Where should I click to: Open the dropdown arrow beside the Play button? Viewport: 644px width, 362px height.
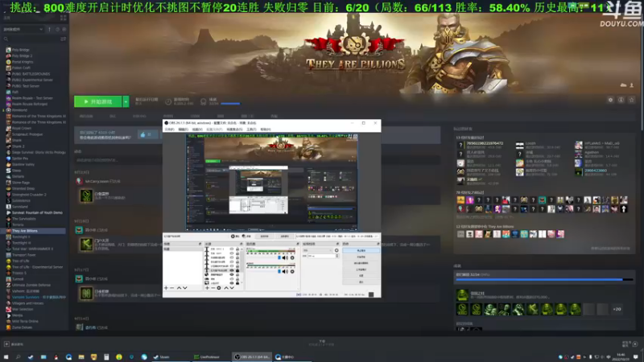[126, 101]
